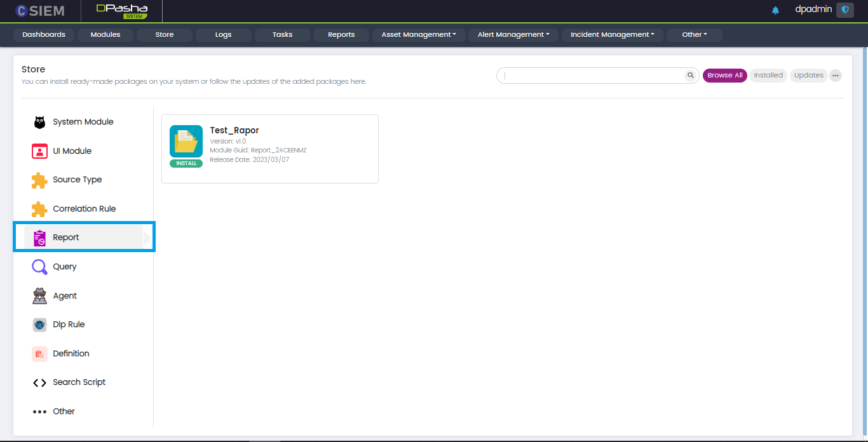Show the Updates filter

[808, 76]
